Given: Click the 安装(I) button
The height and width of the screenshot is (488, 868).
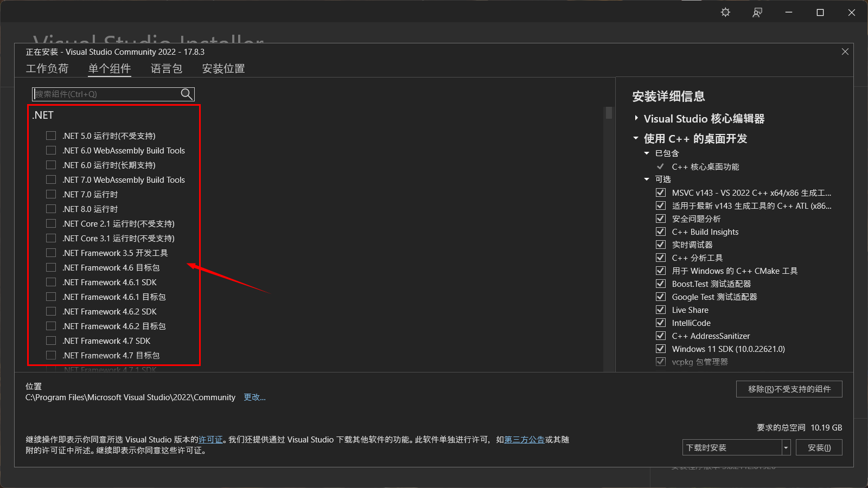Looking at the screenshot, I should click(819, 448).
